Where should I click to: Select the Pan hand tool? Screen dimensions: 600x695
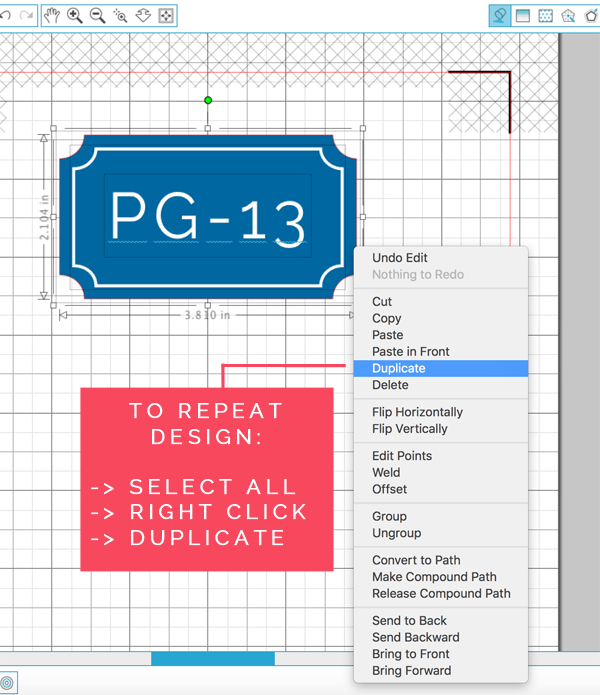coord(52,16)
